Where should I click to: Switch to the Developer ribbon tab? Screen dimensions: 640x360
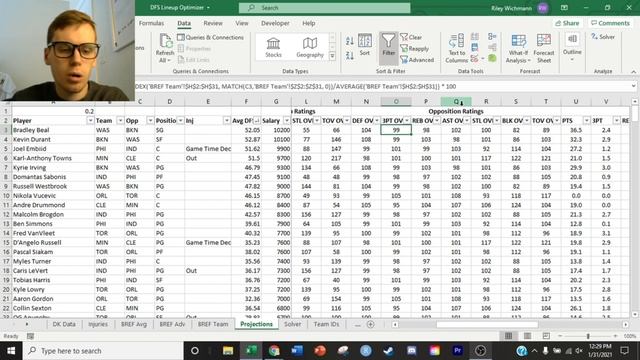(x=275, y=23)
